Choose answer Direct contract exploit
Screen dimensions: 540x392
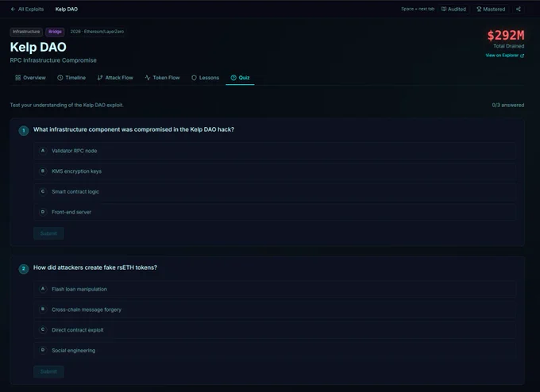(x=275, y=329)
